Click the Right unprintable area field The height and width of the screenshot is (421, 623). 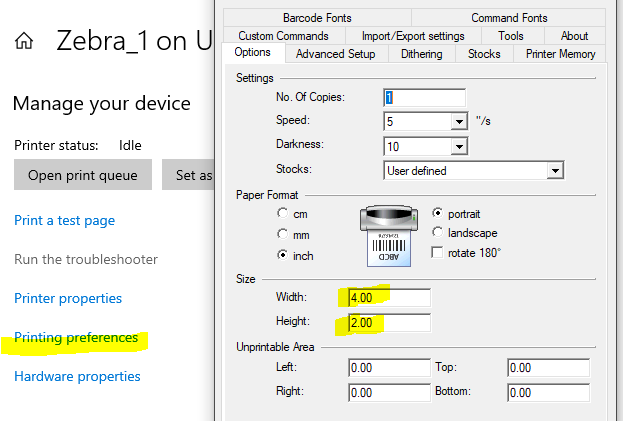389,392
